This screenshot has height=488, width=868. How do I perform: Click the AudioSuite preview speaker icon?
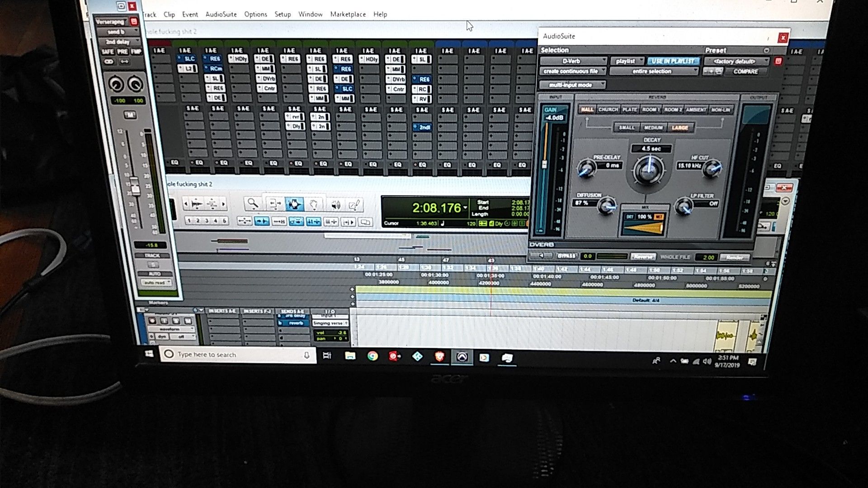(x=541, y=256)
